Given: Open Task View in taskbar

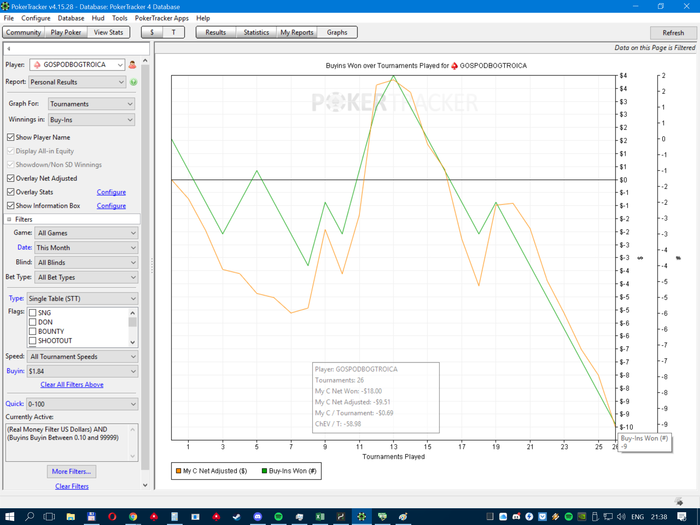Looking at the screenshot, I should click(x=49, y=517).
